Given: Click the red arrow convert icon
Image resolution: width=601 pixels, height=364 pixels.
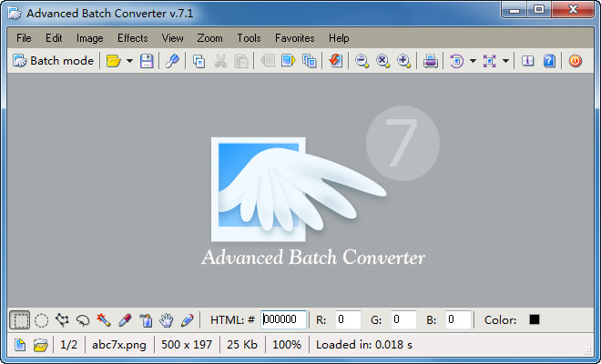Looking at the screenshot, I should 335,61.
